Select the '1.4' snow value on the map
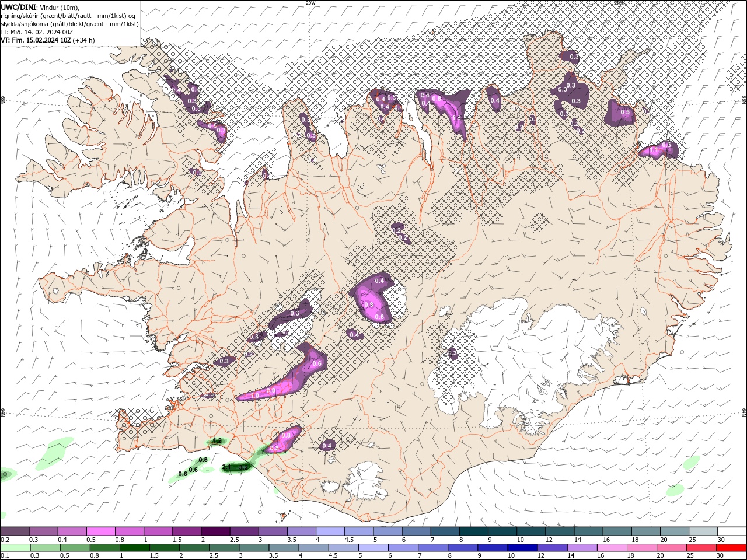 pyautogui.click(x=456, y=118)
